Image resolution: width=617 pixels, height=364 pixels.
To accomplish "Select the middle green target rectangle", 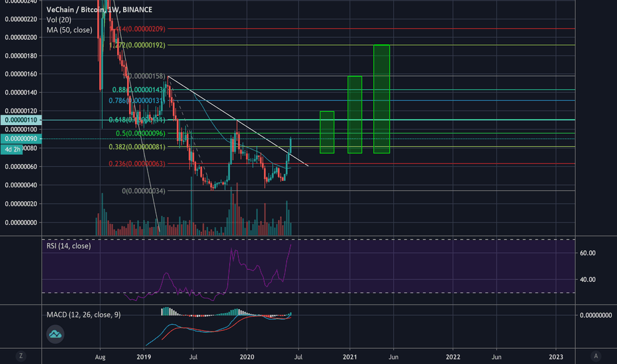I will pos(355,114).
